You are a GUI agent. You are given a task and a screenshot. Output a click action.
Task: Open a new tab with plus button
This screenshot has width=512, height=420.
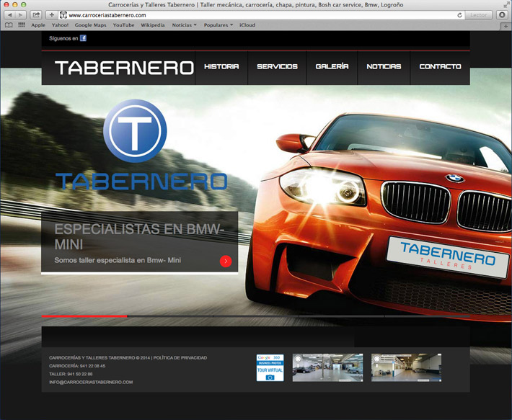click(x=506, y=26)
